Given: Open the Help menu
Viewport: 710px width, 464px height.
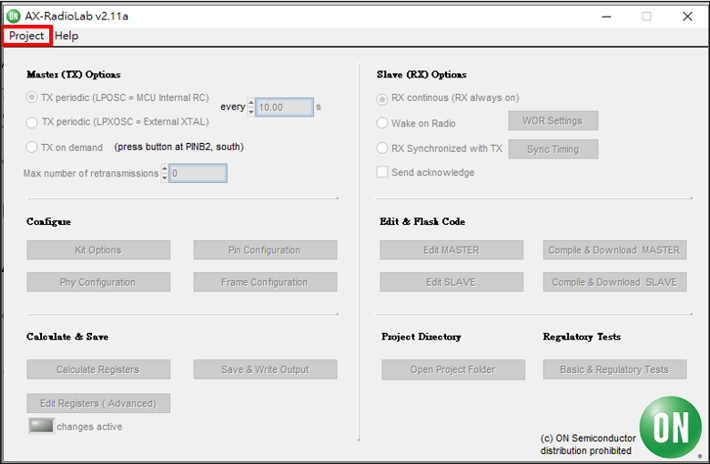Looking at the screenshot, I should point(67,36).
